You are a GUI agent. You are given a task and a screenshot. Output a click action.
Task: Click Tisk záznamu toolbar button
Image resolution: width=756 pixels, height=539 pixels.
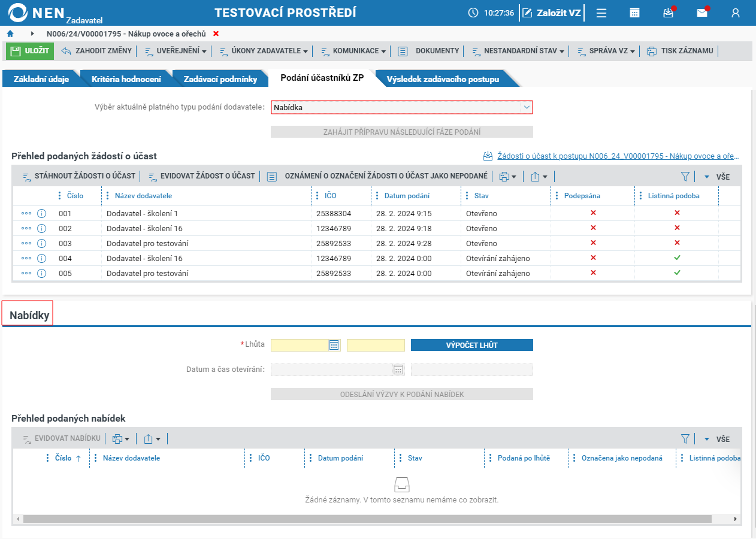pos(681,51)
